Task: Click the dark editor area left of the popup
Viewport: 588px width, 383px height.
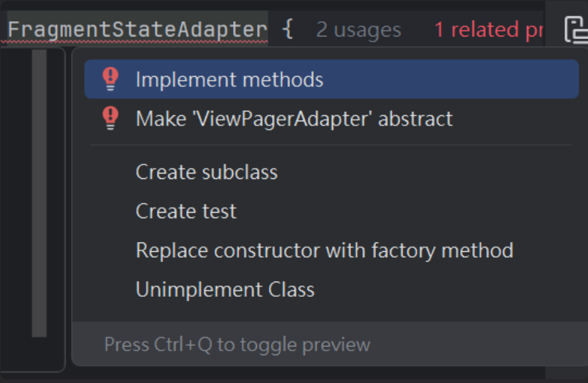Action: point(15,210)
